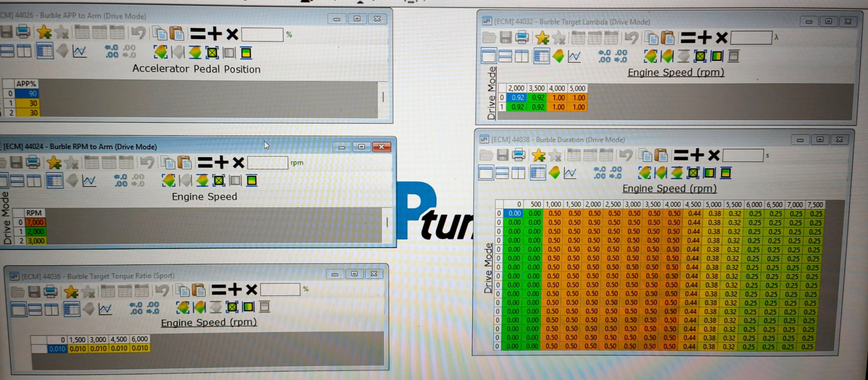Click copy icon in Burble Target Torque Ratio window
The image size is (868, 380).
[x=182, y=290]
